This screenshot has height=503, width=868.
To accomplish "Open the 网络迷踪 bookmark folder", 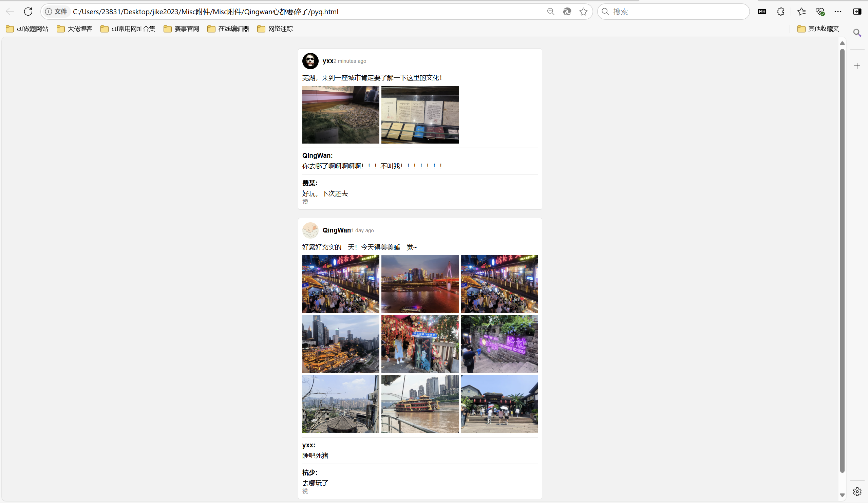I will pos(275,29).
